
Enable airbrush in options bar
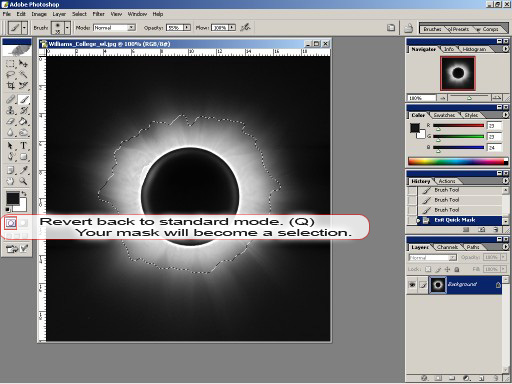pyautogui.click(x=246, y=27)
